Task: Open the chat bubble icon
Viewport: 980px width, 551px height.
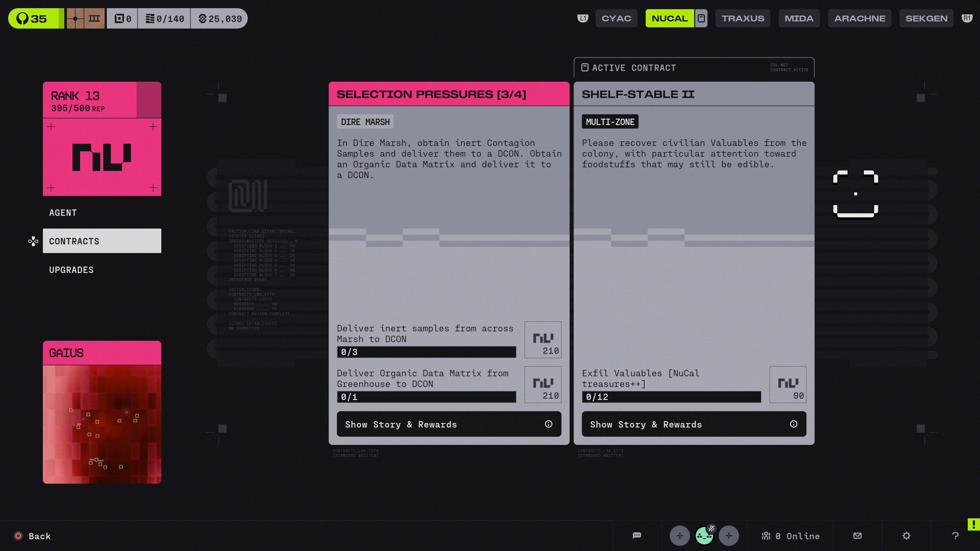Action: [637, 536]
